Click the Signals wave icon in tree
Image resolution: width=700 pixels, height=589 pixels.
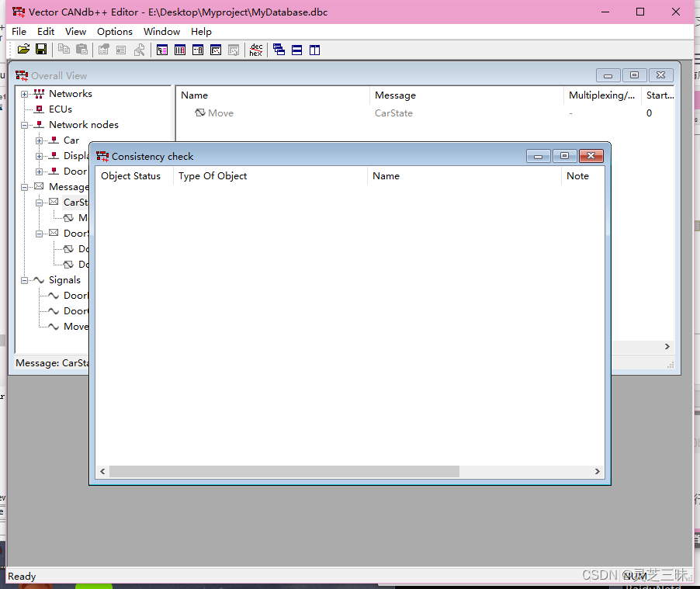point(40,280)
